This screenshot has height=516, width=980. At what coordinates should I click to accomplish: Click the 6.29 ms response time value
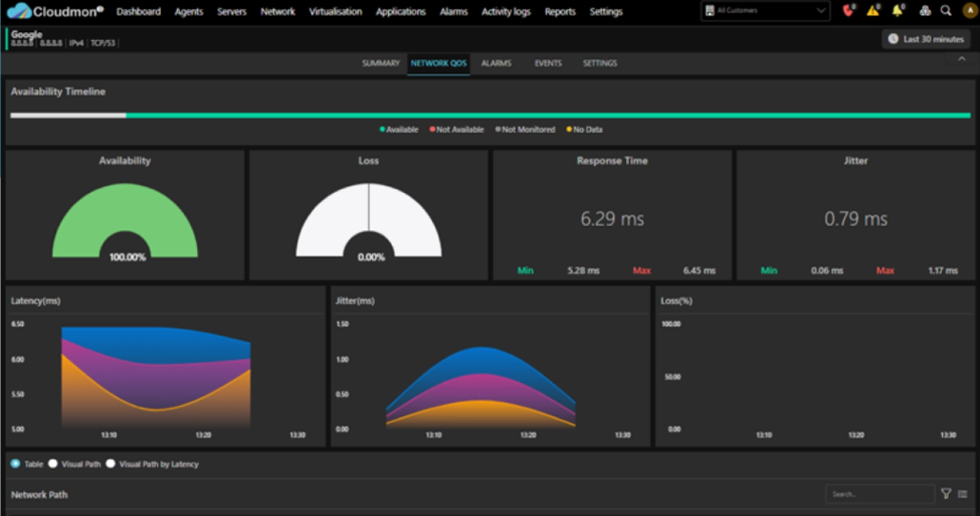pos(612,219)
